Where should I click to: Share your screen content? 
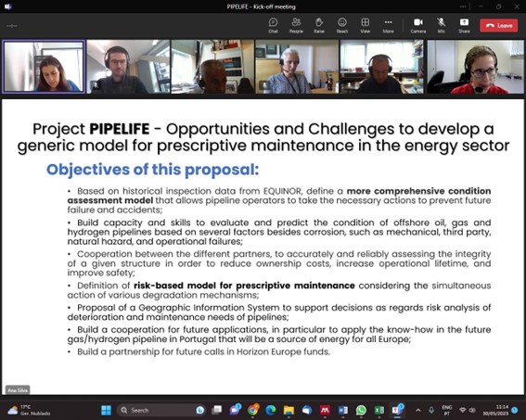pyautogui.click(x=464, y=25)
